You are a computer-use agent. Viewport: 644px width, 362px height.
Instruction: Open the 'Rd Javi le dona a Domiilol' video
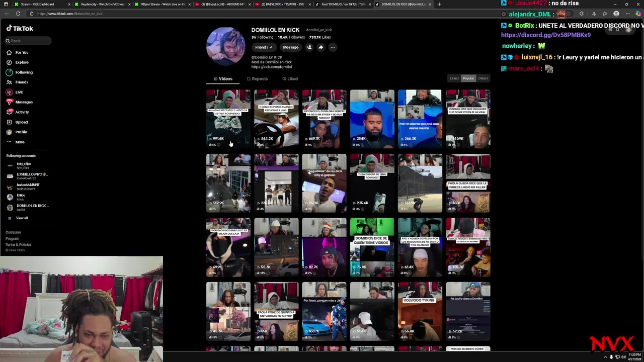click(x=468, y=311)
